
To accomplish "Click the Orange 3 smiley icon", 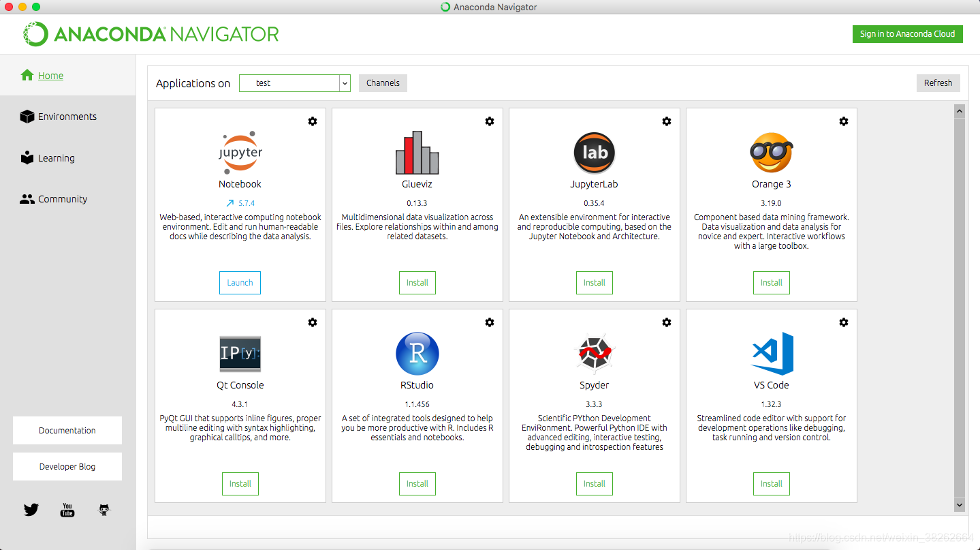I will click(771, 153).
